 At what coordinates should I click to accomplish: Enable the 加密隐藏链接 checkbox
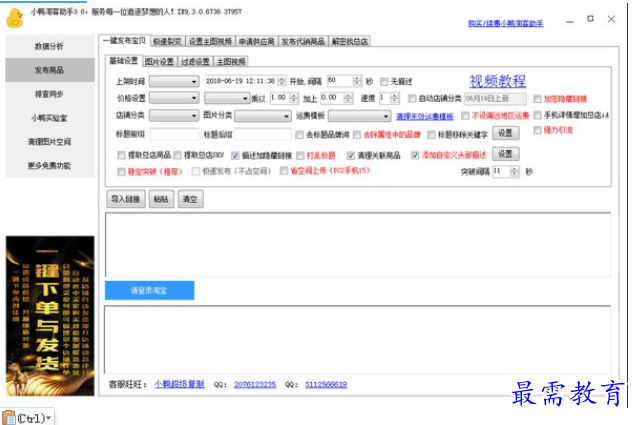pos(537,99)
